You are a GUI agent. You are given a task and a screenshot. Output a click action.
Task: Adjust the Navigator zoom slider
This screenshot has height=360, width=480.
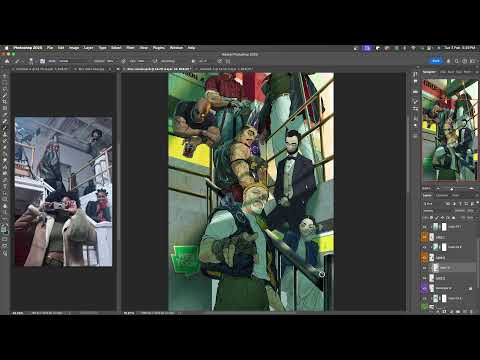(x=451, y=189)
